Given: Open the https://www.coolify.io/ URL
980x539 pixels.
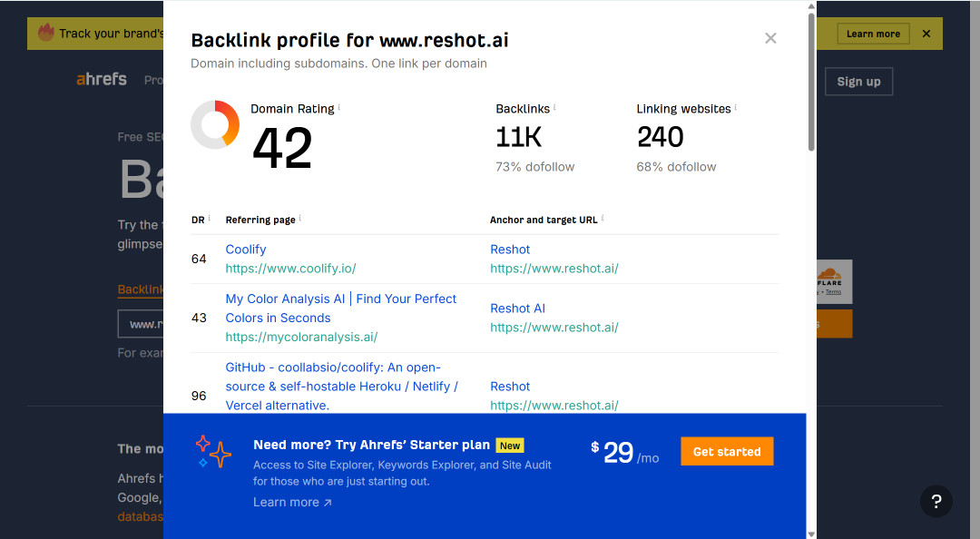Looking at the screenshot, I should [x=290, y=269].
